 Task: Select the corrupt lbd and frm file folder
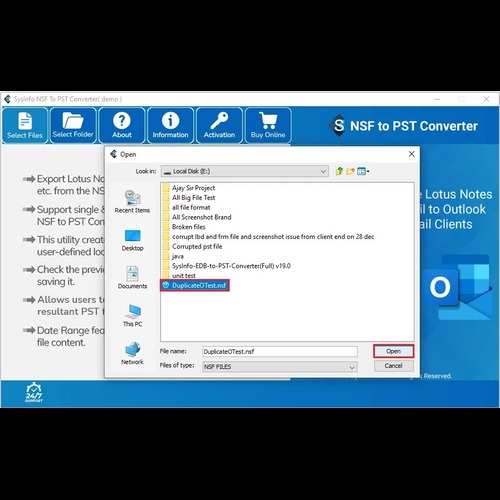click(268, 237)
